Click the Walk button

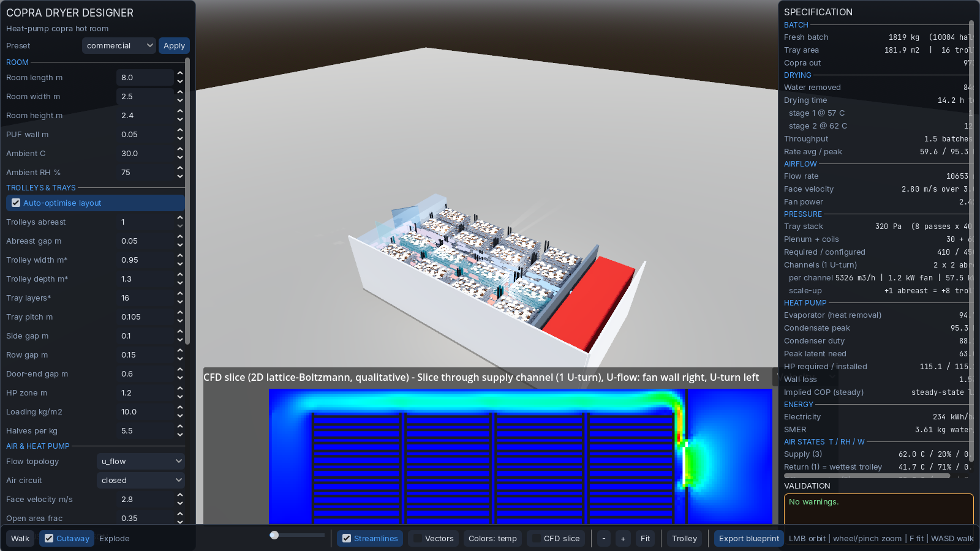(20, 539)
